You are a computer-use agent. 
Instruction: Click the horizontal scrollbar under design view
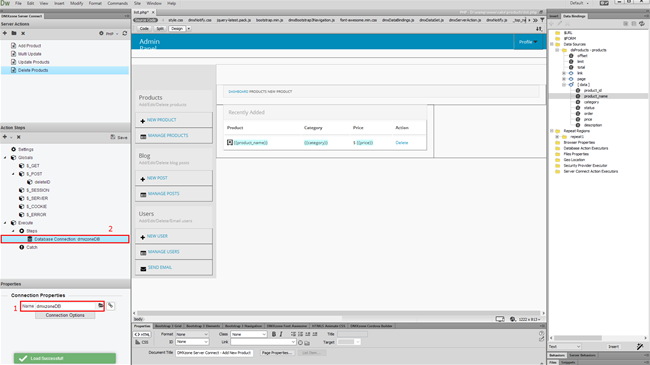click(x=339, y=313)
